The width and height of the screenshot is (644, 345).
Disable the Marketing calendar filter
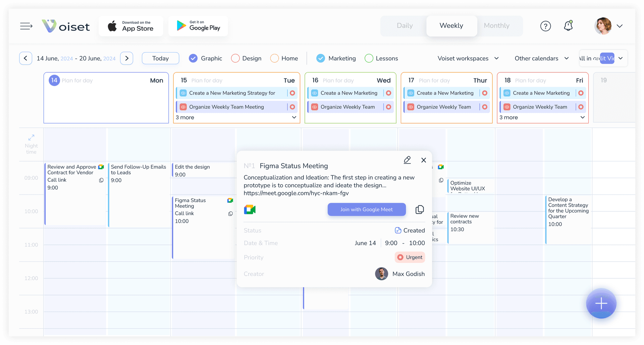click(x=321, y=58)
